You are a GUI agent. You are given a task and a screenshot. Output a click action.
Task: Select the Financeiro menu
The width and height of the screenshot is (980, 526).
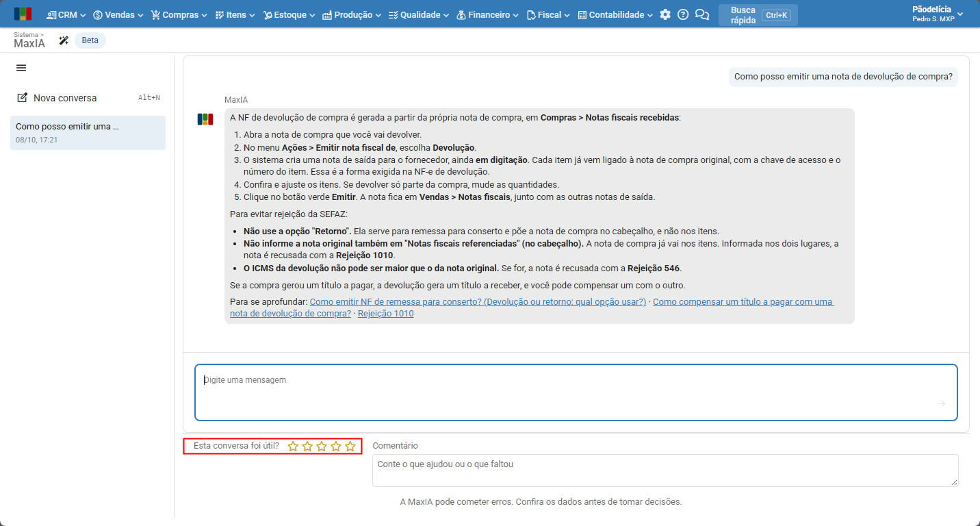pyautogui.click(x=487, y=14)
